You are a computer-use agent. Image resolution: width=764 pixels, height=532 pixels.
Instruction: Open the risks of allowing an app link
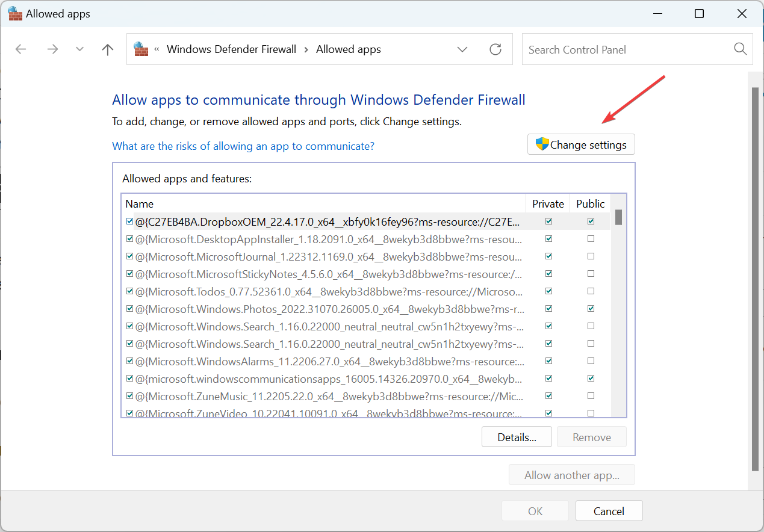point(243,146)
